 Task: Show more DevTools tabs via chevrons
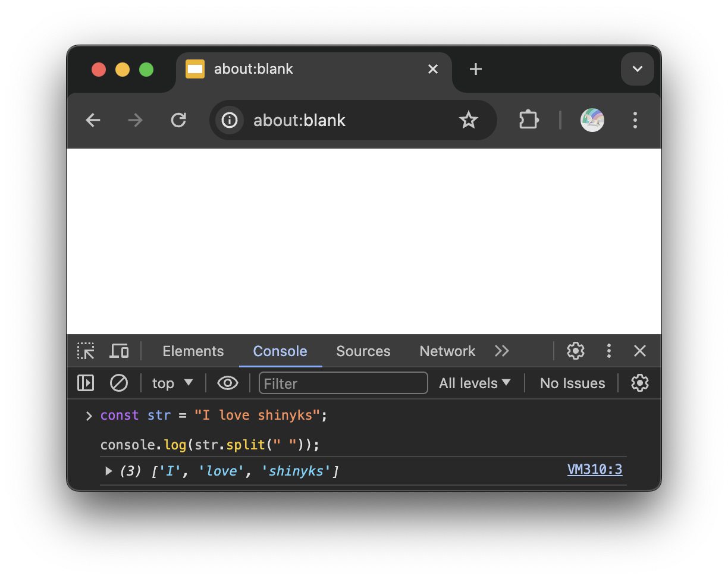click(502, 351)
